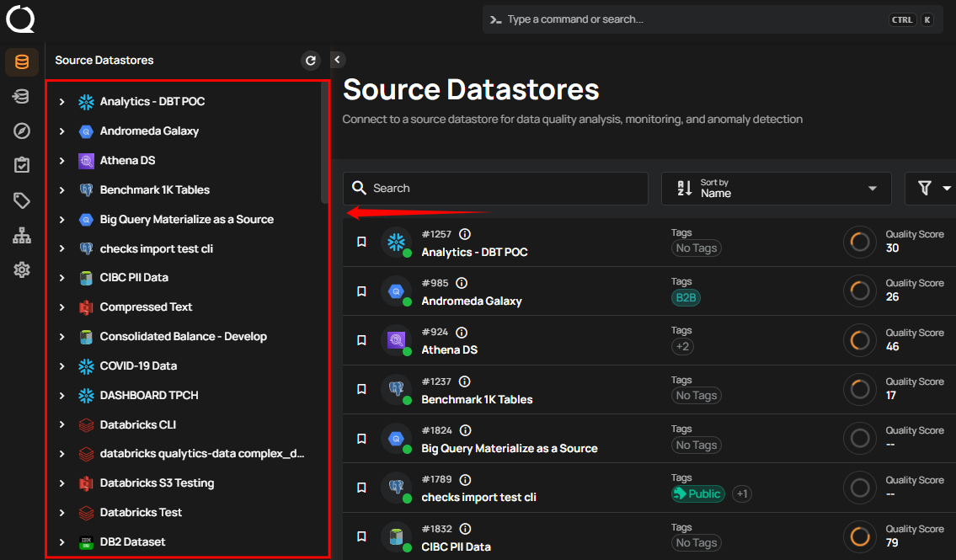Bookmark the Athena DS datastore
The height and width of the screenshot is (560, 956).
[361, 340]
